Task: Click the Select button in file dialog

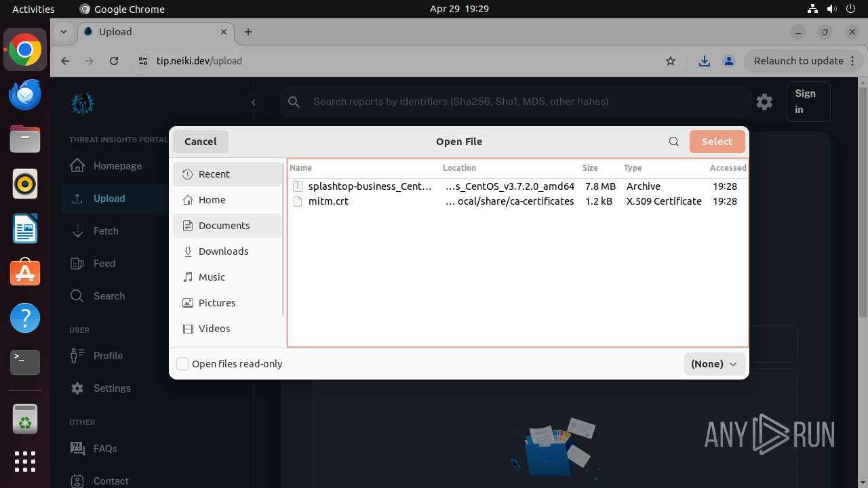Action: (x=717, y=142)
